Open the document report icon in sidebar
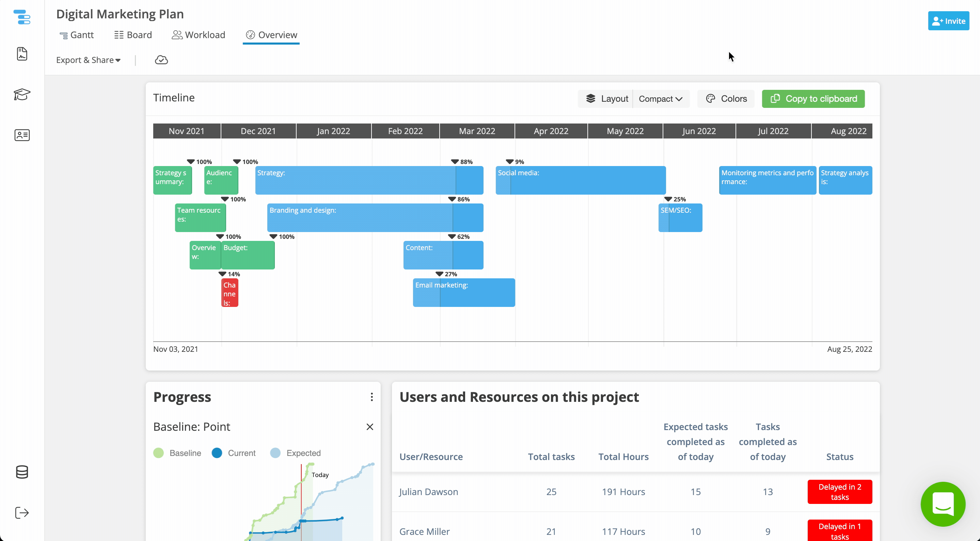980x541 pixels. pyautogui.click(x=22, y=54)
